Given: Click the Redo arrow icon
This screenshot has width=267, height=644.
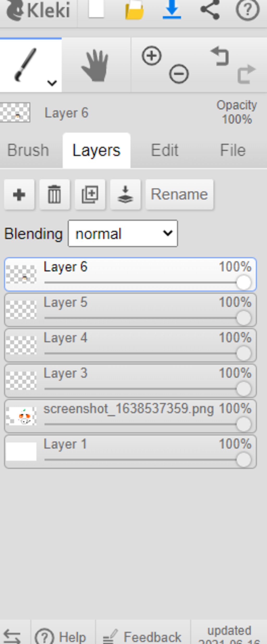Looking at the screenshot, I should (x=246, y=74).
